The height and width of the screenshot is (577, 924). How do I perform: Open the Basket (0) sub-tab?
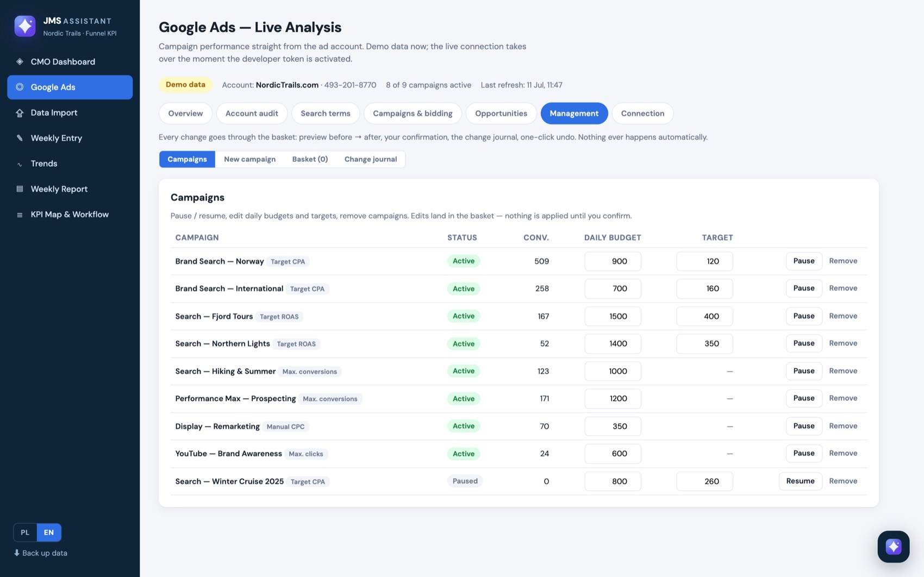pyautogui.click(x=310, y=159)
